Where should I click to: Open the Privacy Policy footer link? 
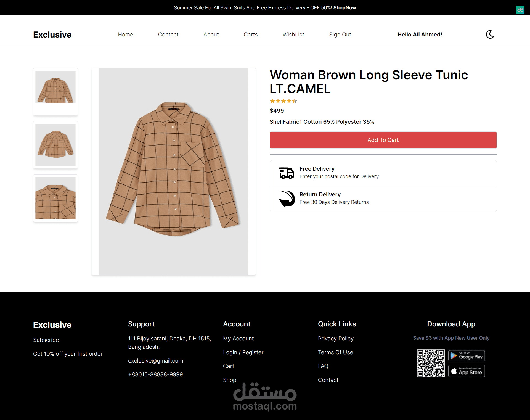[335, 339]
